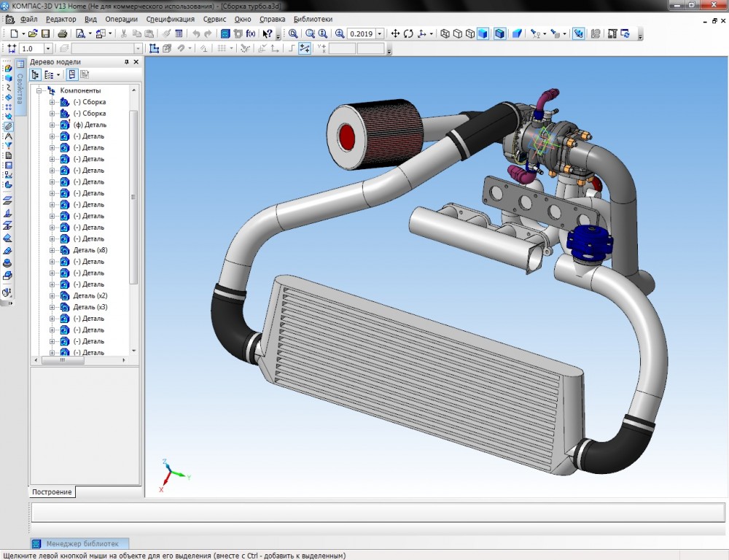
Task: Click the Менеджер библиотек button
Action: [x=79, y=543]
